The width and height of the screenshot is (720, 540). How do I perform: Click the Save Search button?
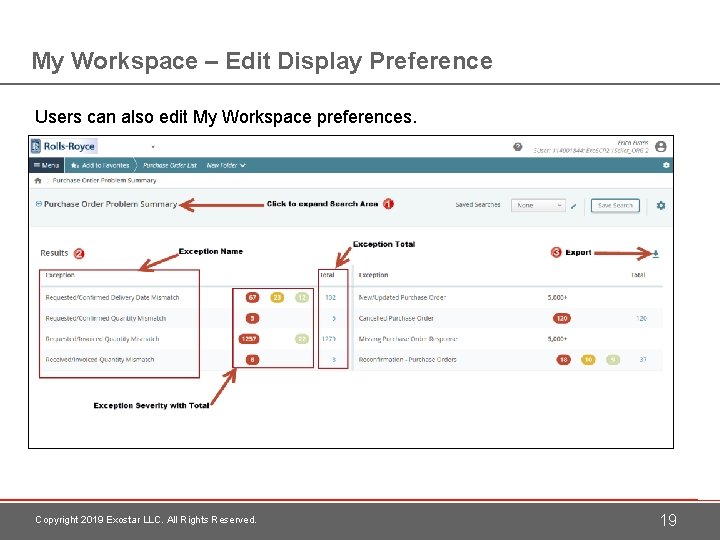click(x=615, y=205)
